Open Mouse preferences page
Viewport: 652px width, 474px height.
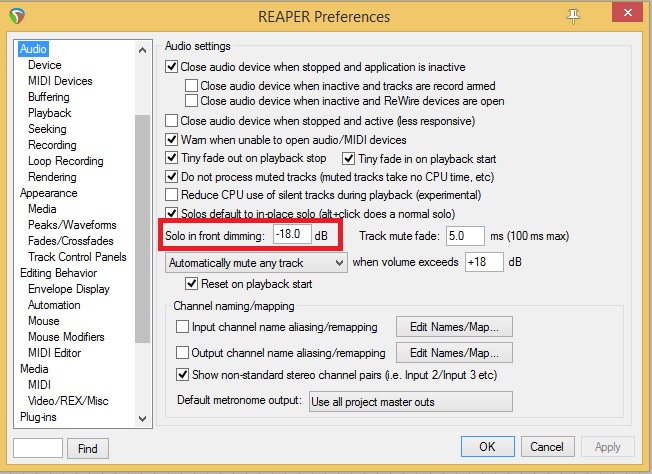(x=44, y=321)
